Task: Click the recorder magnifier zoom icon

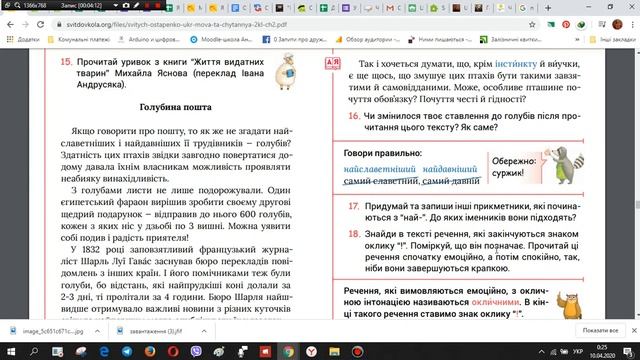Action: click(x=18, y=6)
